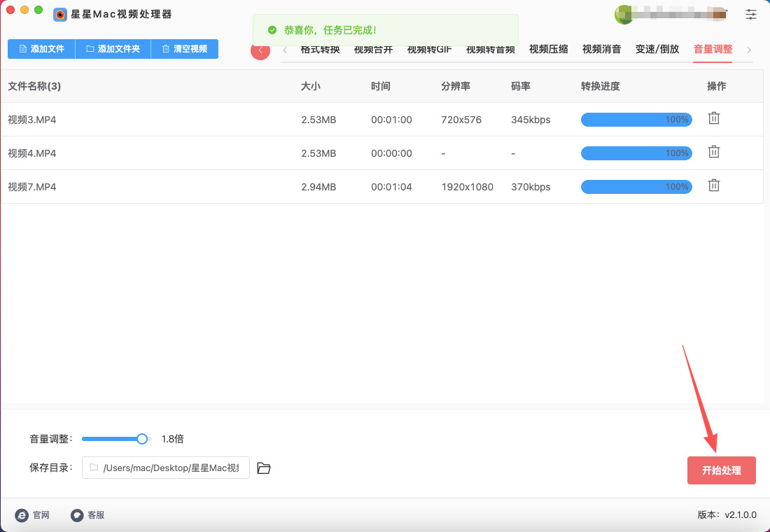This screenshot has width=770, height=532.
Task: Remove 视频7.MP4 using its trash icon
Action: [x=713, y=185]
